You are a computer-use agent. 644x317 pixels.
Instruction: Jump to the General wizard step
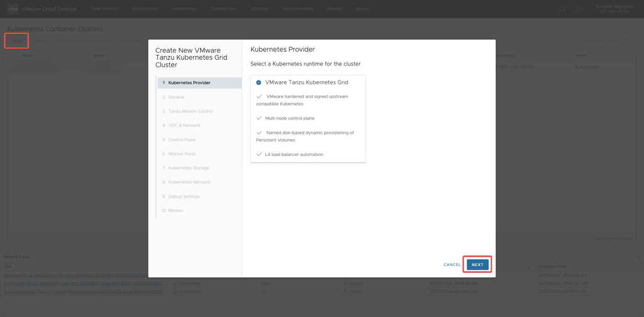[x=176, y=97]
